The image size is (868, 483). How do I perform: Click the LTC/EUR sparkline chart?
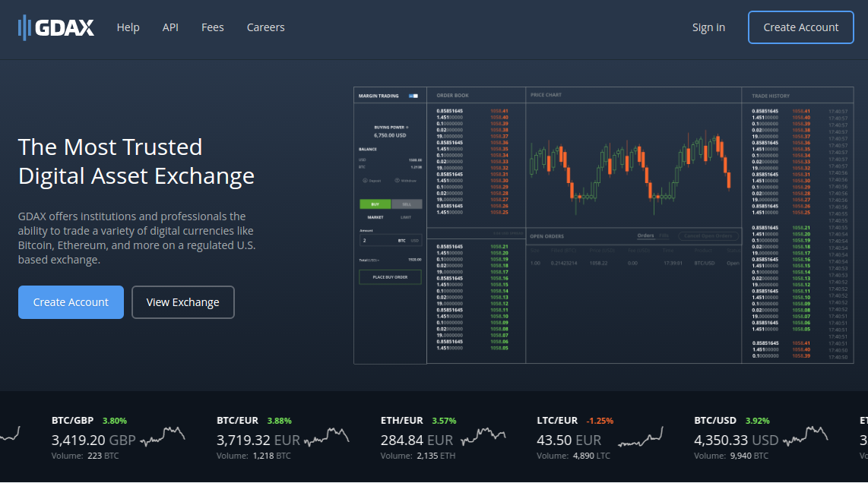click(x=641, y=436)
